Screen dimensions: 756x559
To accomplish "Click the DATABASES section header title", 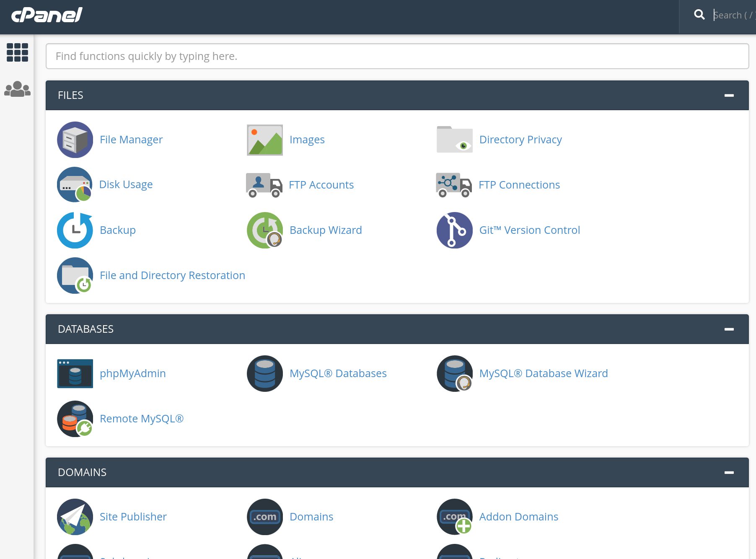I will click(x=85, y=329).
